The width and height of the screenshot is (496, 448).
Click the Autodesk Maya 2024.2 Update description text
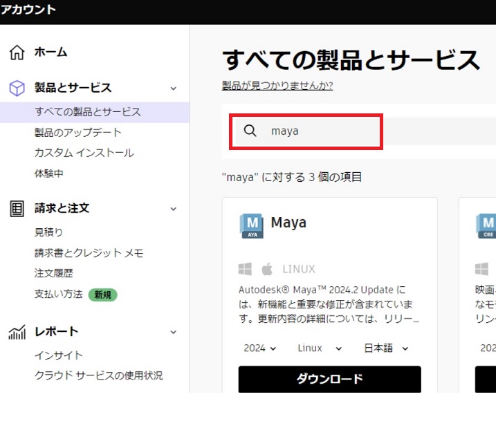pyautogui.click(x=329, y=304)
